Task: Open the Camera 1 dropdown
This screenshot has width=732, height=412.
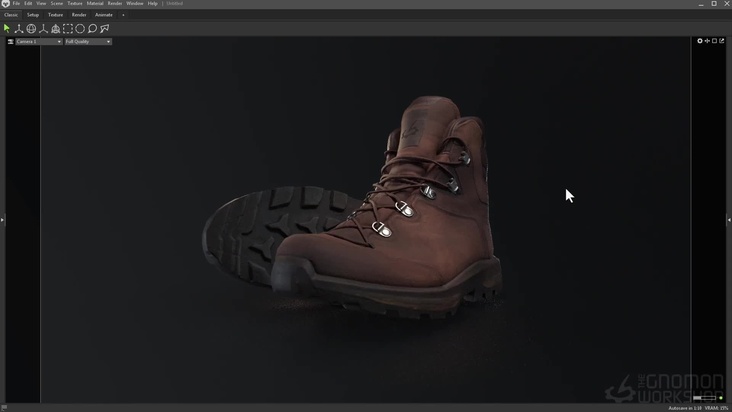Action: click(x=39, y=42)
